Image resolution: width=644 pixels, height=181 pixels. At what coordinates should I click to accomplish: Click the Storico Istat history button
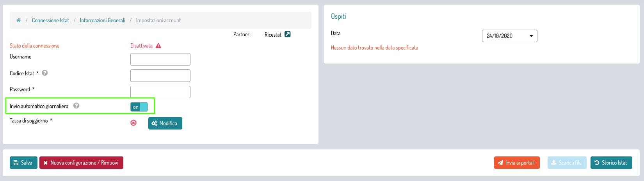tap(611, 163)
